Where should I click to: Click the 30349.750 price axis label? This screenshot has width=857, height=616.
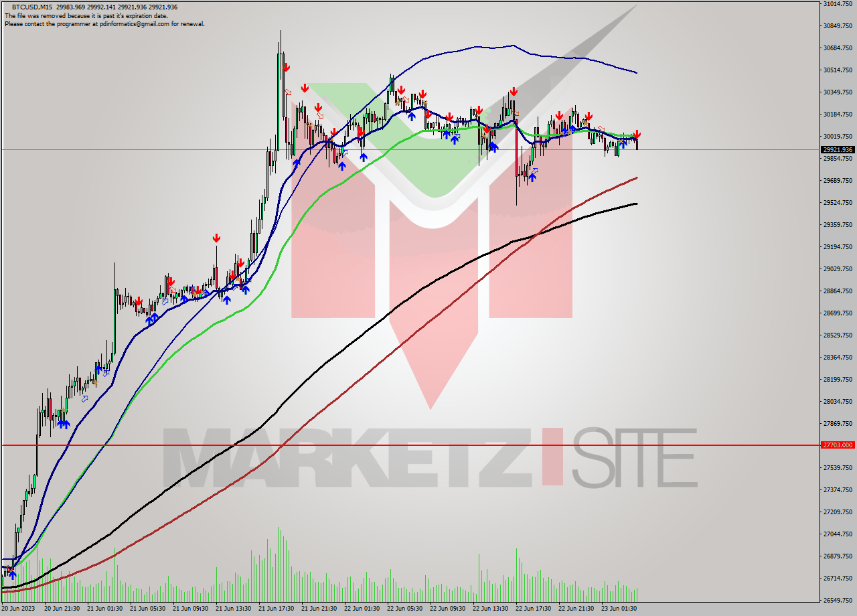pyautogui.click(x=838, y=92)
